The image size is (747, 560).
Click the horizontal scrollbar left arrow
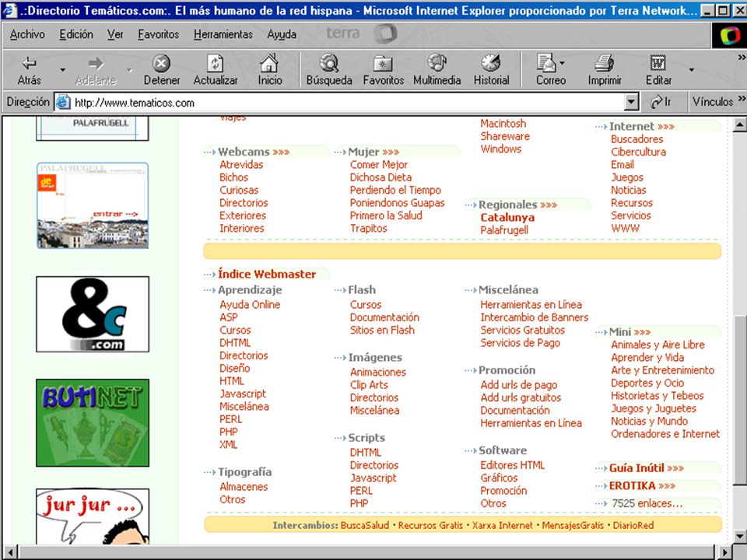(9, 552)
